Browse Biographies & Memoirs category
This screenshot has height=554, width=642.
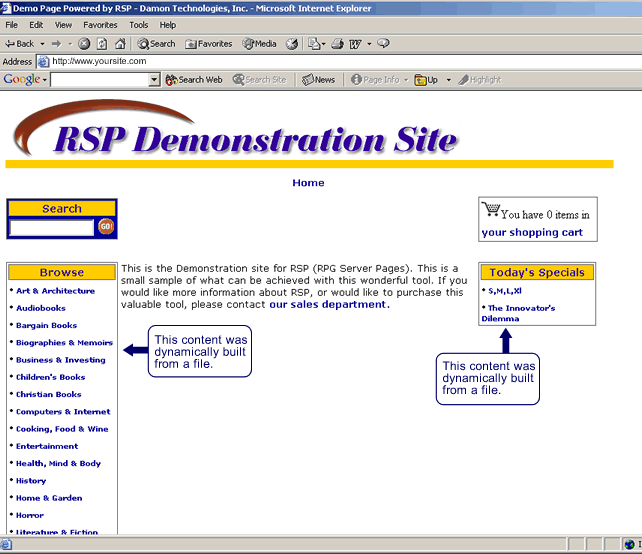click(64, 342)
